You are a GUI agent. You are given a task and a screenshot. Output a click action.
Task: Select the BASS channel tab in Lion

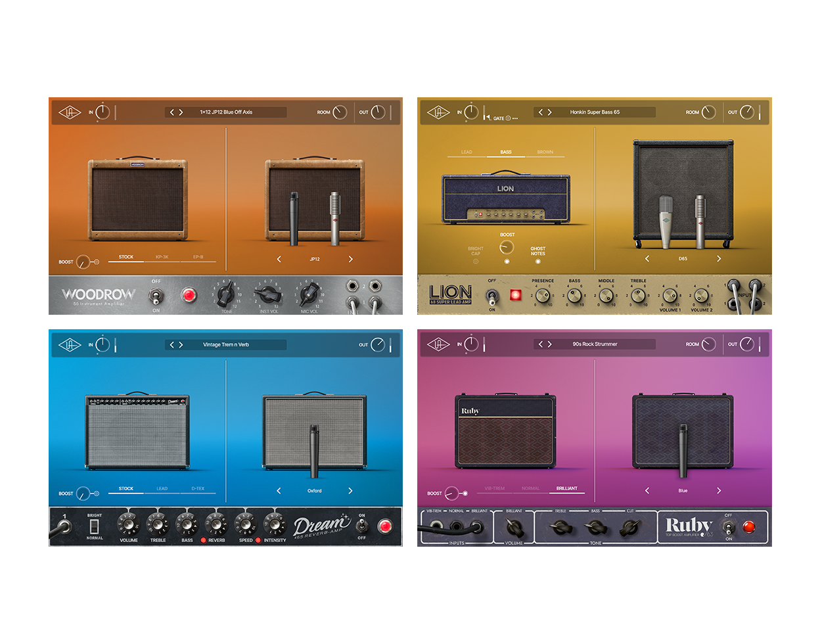506,152
